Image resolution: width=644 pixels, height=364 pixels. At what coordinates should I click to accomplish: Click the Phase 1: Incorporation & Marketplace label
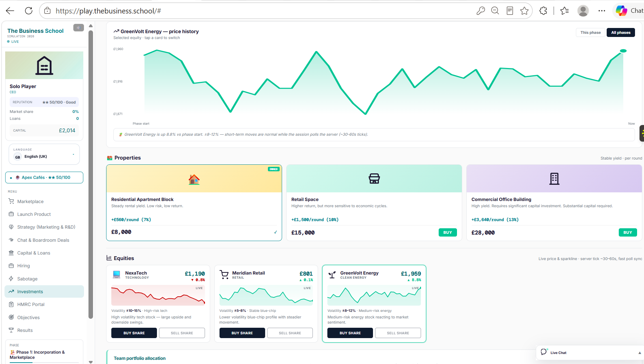click(x=37, y=355)
